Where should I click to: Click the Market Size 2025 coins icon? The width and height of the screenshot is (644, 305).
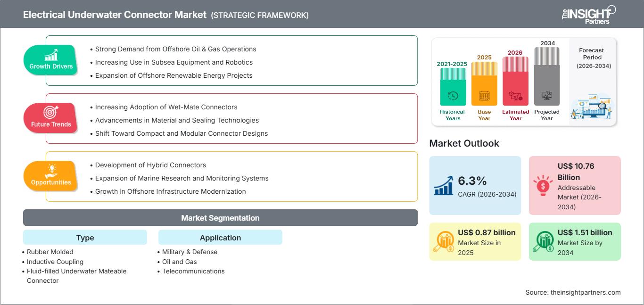point(444,242)
